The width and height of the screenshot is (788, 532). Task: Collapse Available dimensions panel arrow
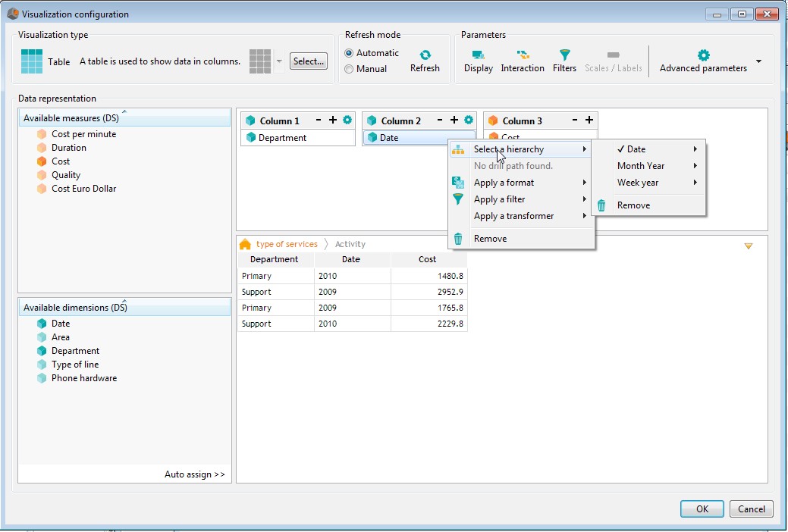[x=124, y=300]
